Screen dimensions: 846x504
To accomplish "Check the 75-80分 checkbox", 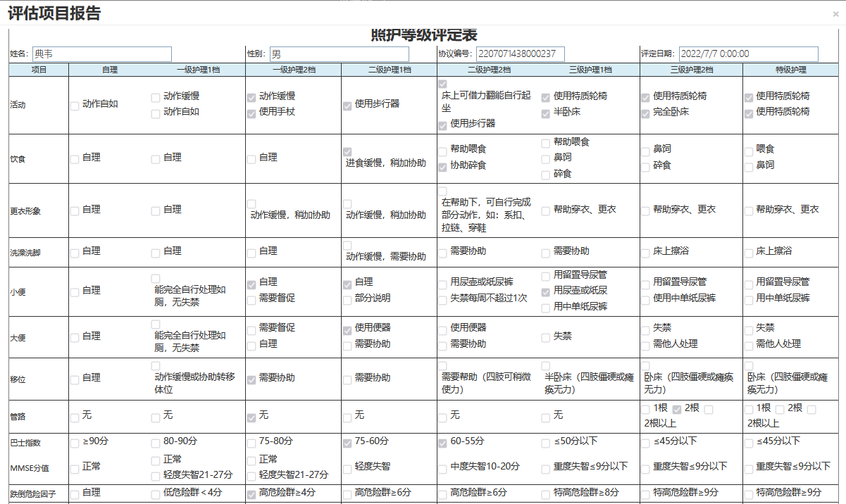I will 251,443.
